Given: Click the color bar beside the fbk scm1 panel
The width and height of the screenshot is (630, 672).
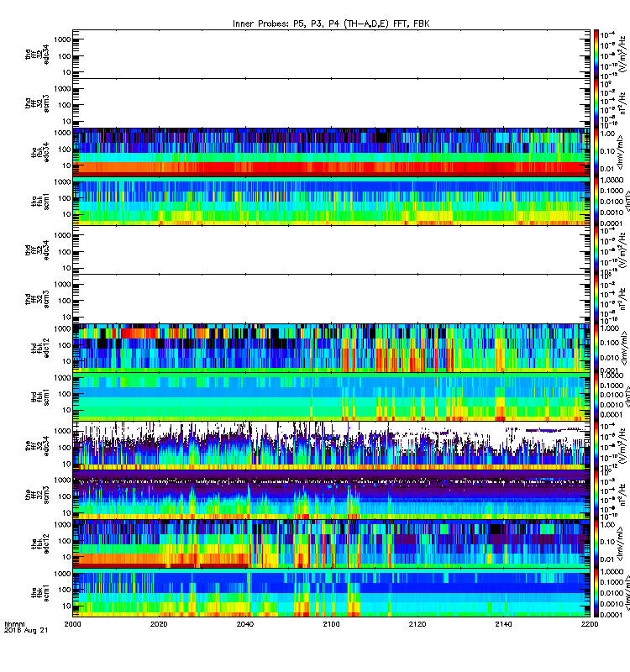Looking at the screenshot, I should [x=596, y=593].
